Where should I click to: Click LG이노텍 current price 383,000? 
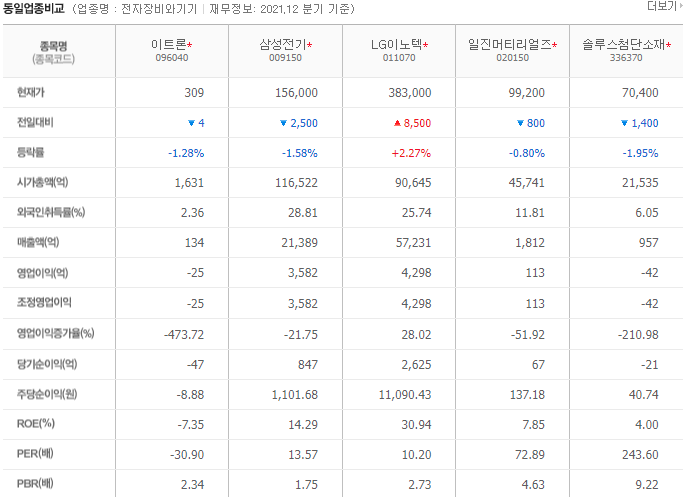coord(410,93)
